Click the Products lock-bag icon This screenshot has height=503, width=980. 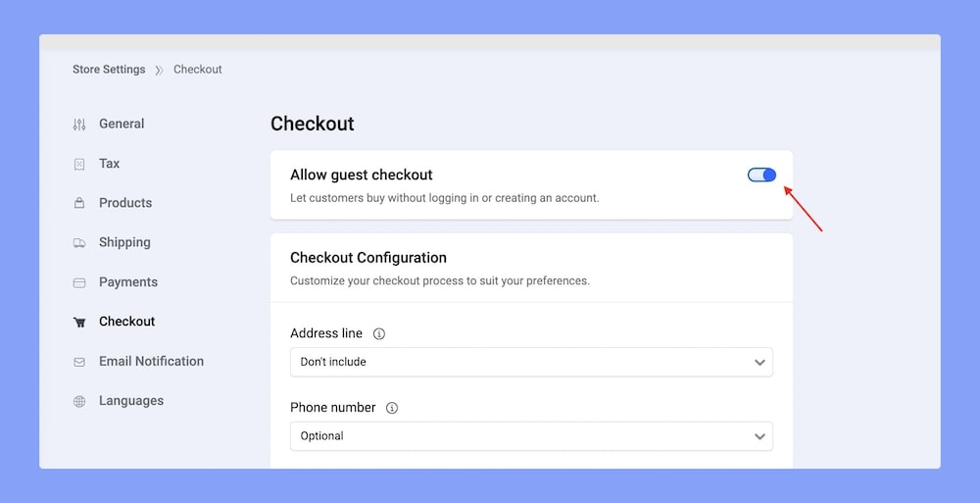(79, 203)
